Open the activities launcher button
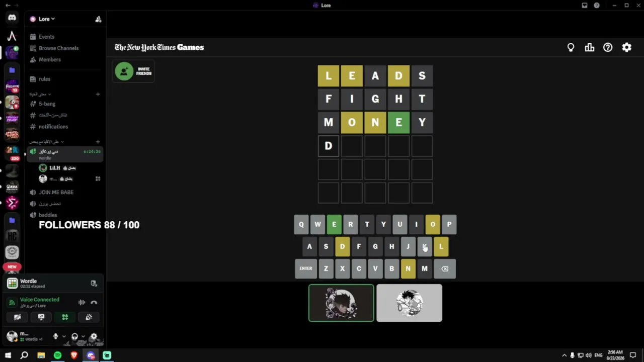Viewport: 644px width, 362px height. pyautogui.click(x=65, y=317)
